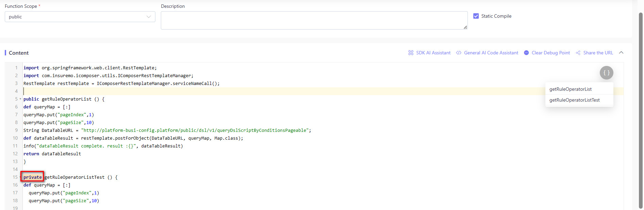
Task: Click the 'return dataTableResult' line
Action: [x=52, y=154]
